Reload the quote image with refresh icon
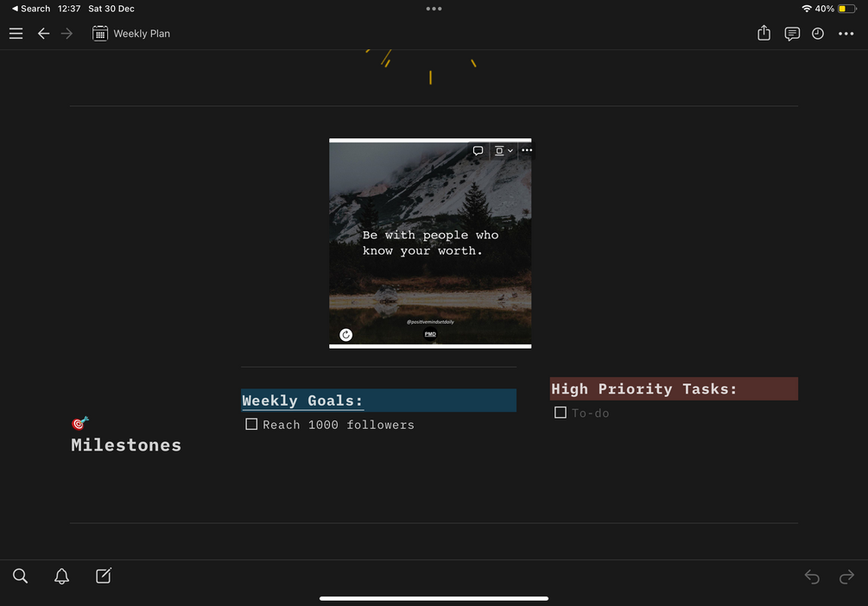Viewport: 868px width, 606px height. tap(346, 335)
